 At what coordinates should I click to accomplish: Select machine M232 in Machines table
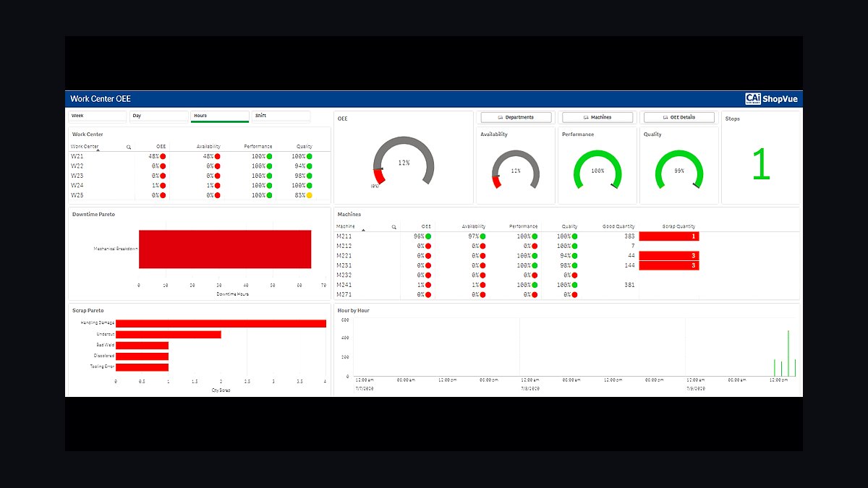tap(344, 275)
